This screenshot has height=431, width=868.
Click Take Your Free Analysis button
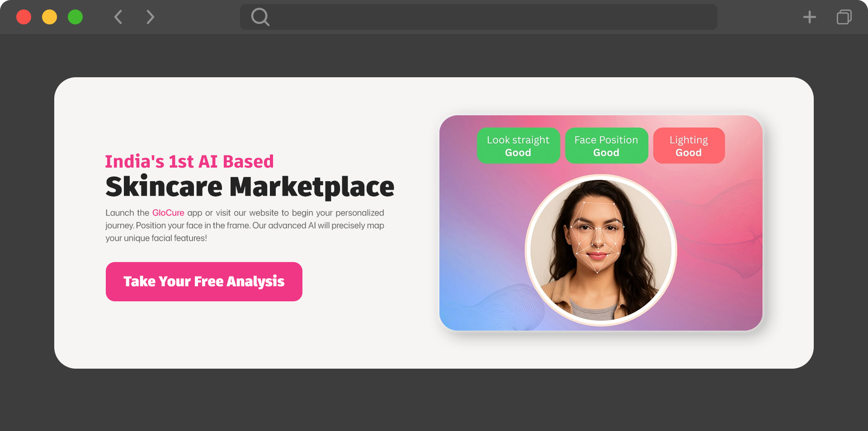[204, 281]
